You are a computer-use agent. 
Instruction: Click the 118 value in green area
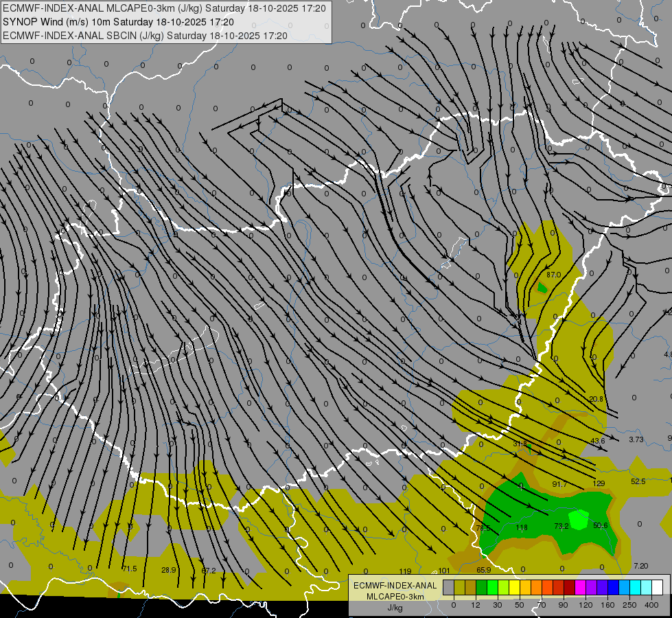(522, 527)
